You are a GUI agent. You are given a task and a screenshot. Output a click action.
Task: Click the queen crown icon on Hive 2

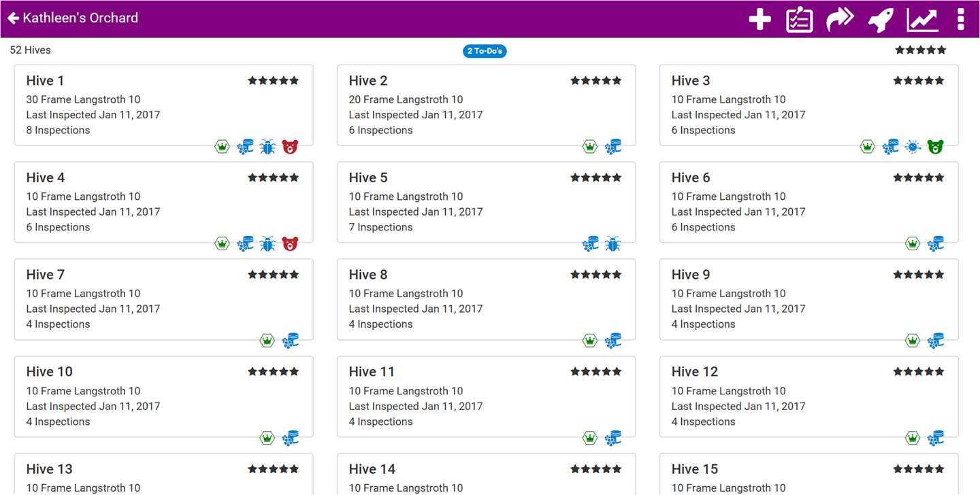[590, 147]
